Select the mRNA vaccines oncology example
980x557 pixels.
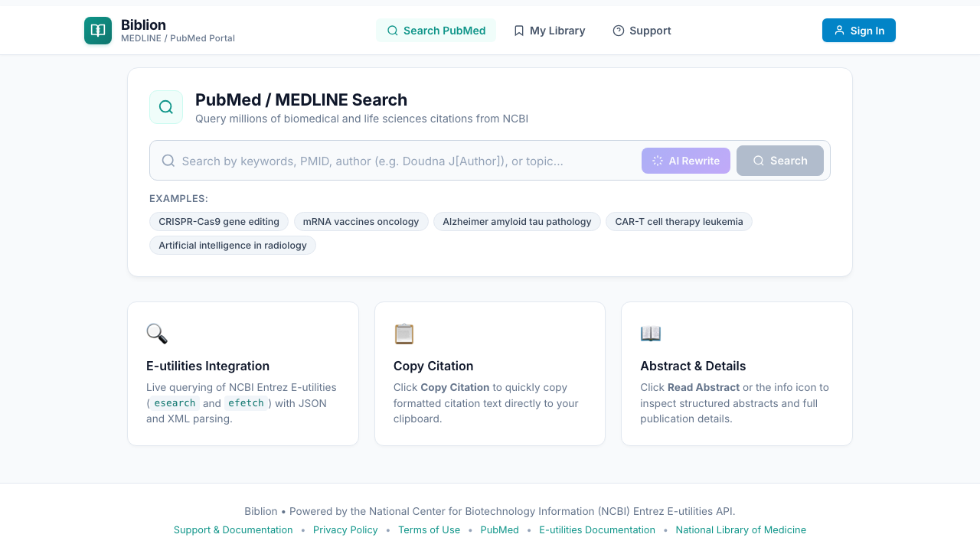361,222
